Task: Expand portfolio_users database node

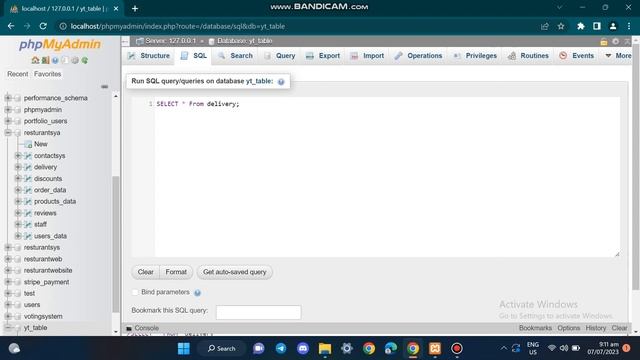Action: (x=8, y=121)
